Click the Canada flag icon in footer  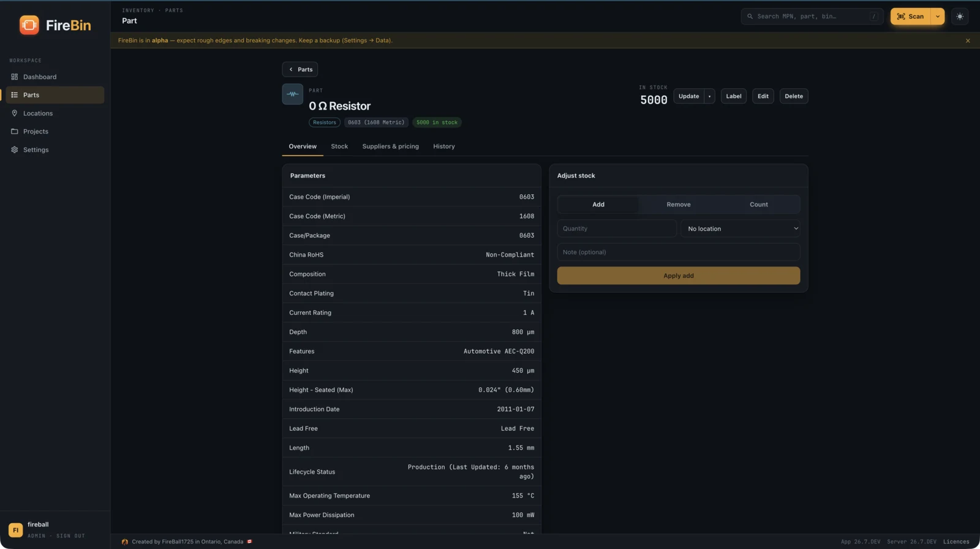[249, 542]
